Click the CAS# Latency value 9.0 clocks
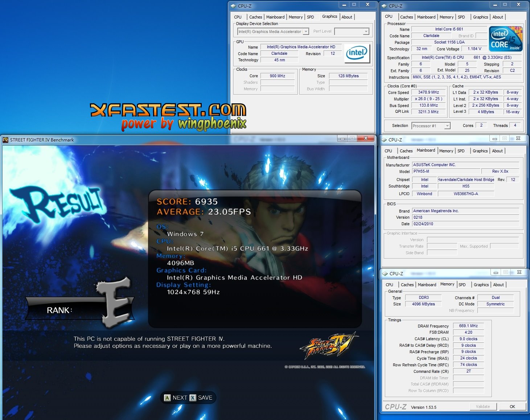Viewport: 530px width, 420px height. 468,339
